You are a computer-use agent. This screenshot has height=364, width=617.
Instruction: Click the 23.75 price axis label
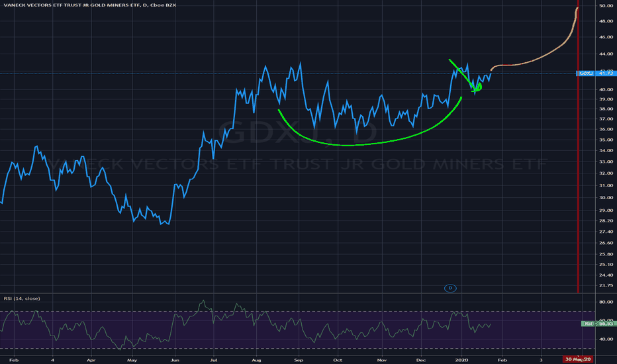606,285
